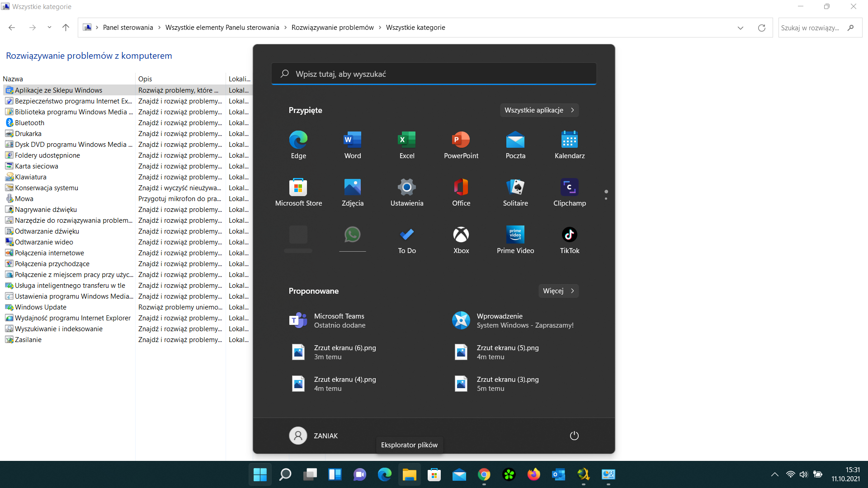Click the power button in the Start menu
868x488 pixels.
pyautogui.click(x=574, y=436)
